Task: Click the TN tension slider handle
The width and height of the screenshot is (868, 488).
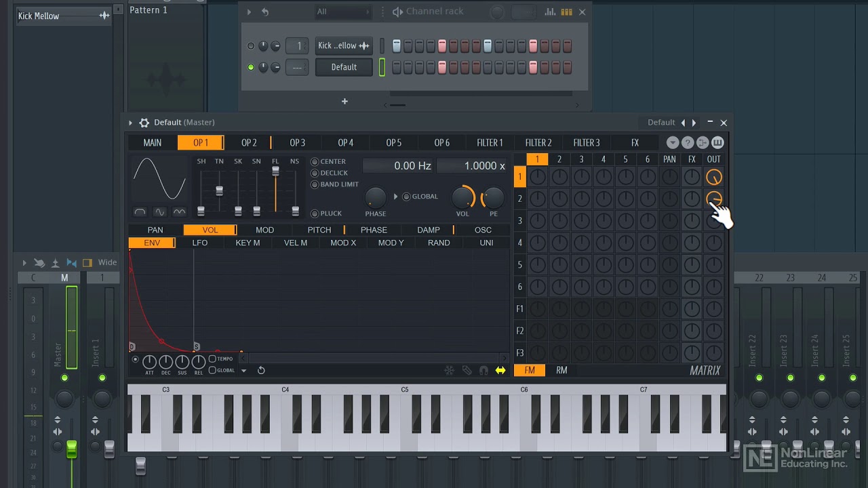Action: pos(219,190)
